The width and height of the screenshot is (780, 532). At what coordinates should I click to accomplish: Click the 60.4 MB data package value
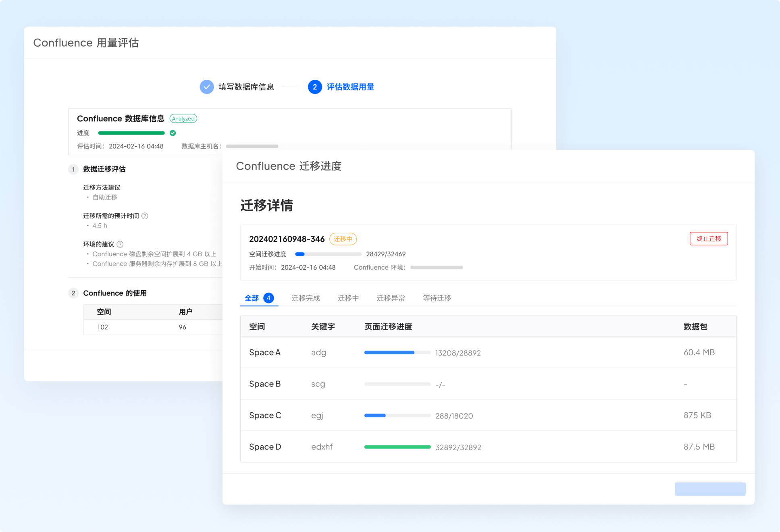pos(699,352)
